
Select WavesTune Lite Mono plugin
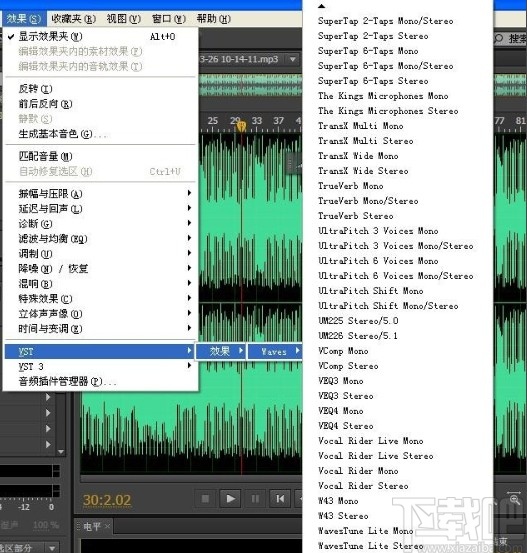pyautogui.click(x=365, y=531)
